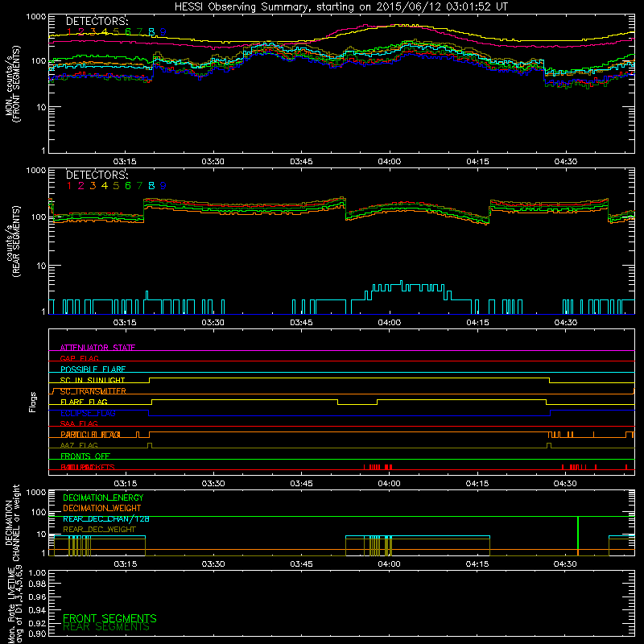Click the 10 y-axis value of the rear segments panel
The height and width of the screenshot is (644, 644).
pyautogui.click(x=41, y=266)
